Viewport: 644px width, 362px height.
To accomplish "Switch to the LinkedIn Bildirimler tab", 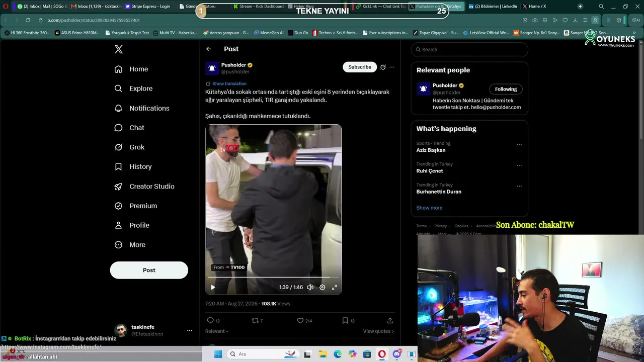I will coord(493,7).
